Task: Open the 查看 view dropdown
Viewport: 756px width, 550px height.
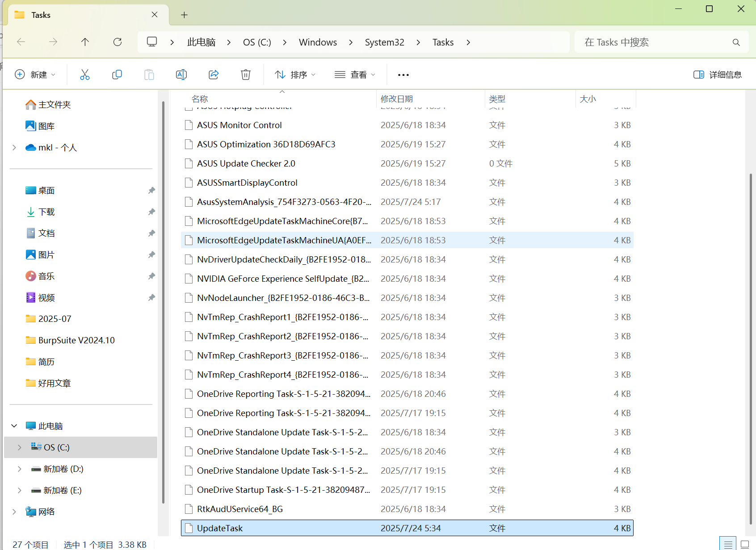Action: (355, 75)
